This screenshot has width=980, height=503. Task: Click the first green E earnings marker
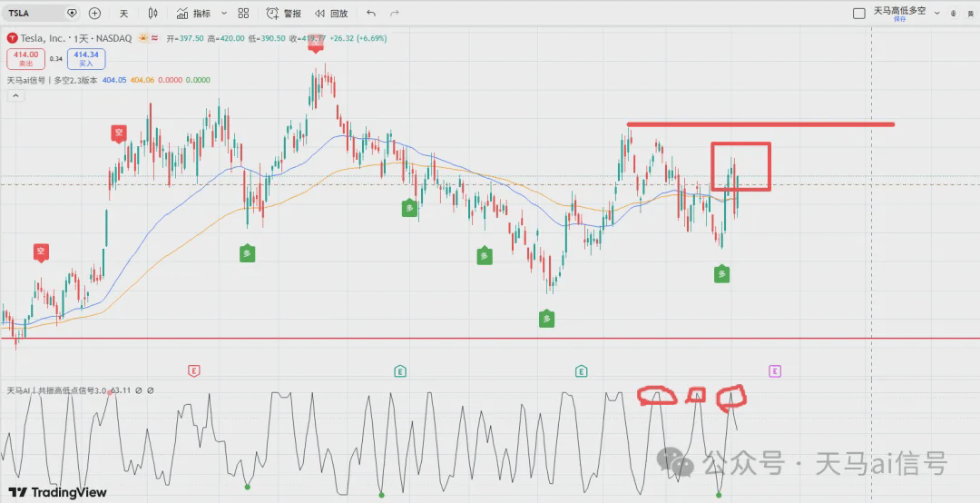[x=400, y=371]
